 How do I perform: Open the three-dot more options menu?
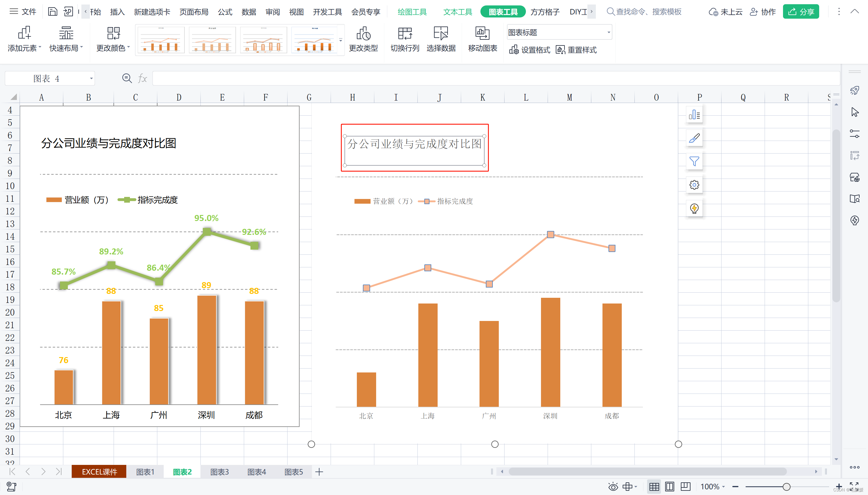pos(839,12)
